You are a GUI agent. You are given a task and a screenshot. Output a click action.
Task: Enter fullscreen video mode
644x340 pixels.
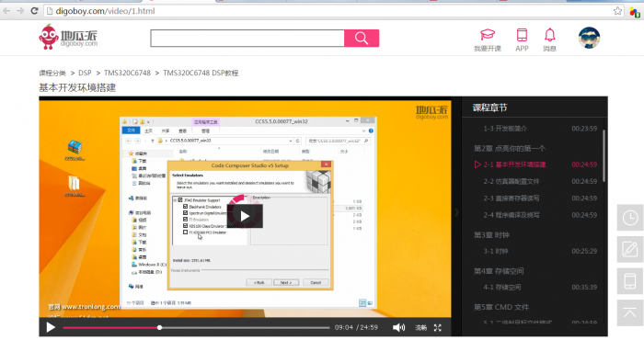click(438, 327)
